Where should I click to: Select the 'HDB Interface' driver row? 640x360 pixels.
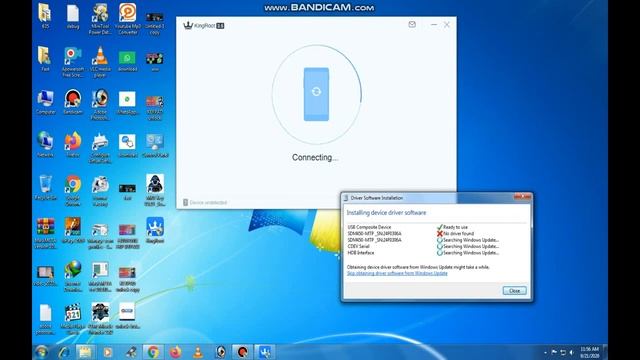click(422, 253)
